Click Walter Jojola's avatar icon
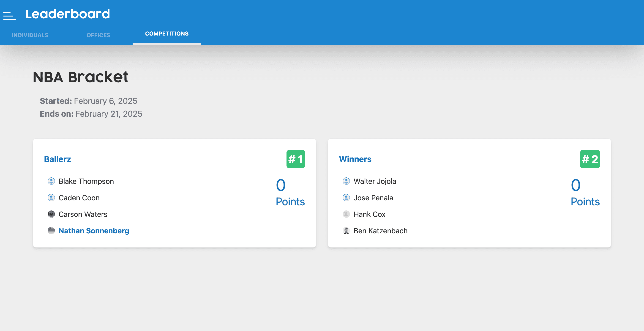 point(346,181)
